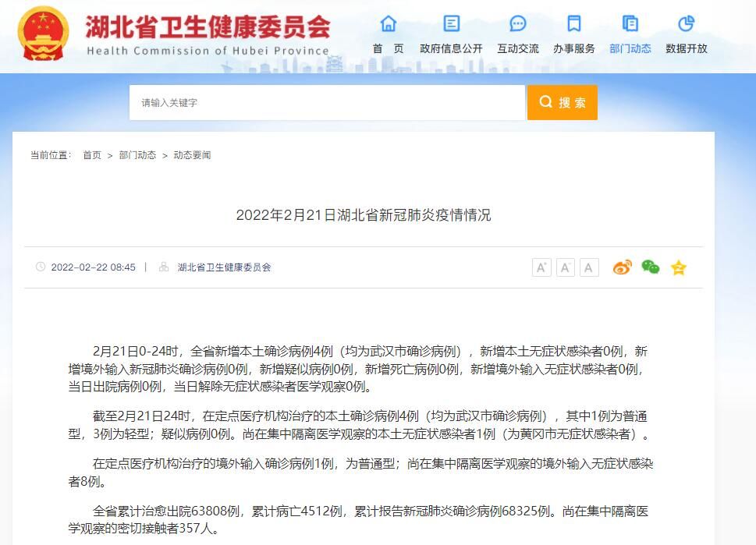
Task: Click the article source 湖北省卫生健康委员会 beside the date
Action: pyautogui.click(x=224, y=267)
